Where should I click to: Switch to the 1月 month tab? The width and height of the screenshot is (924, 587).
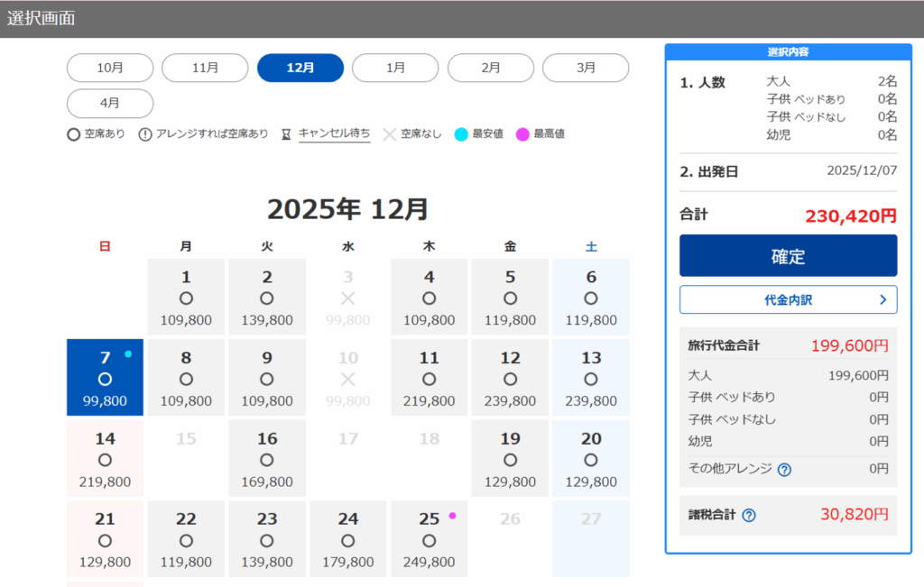395,68
